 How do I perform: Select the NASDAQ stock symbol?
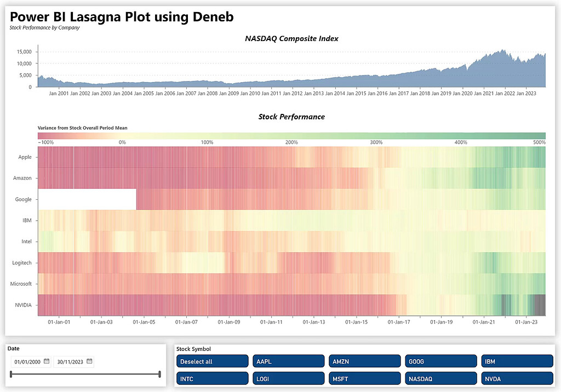coord(440,378)
